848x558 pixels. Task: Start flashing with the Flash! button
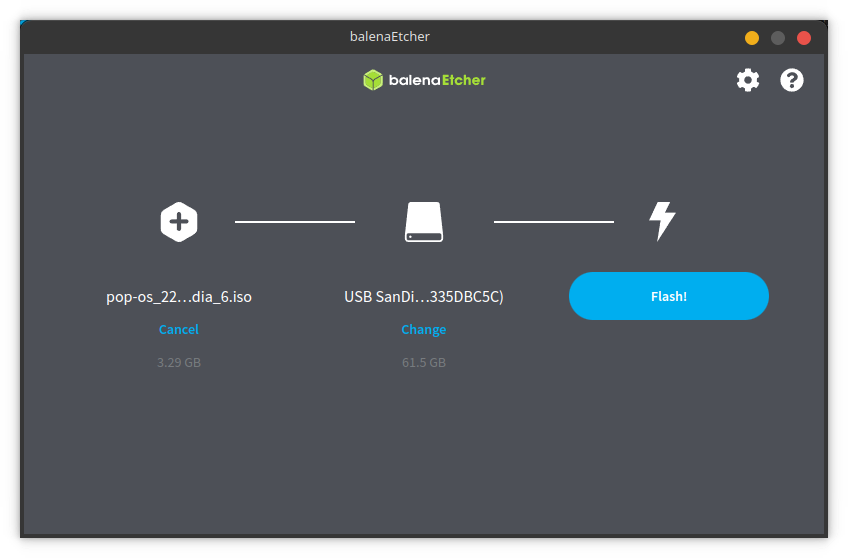(x=668, y=296)
